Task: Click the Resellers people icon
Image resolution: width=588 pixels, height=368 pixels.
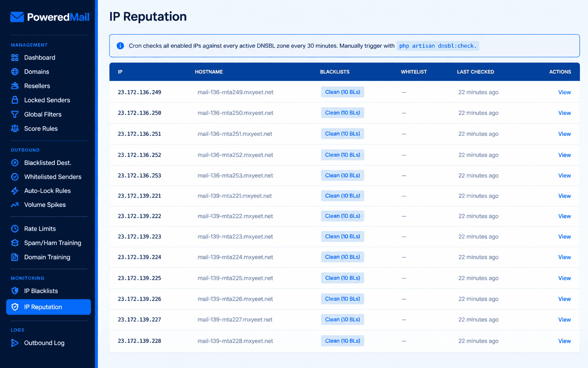Action: point(15,86)
